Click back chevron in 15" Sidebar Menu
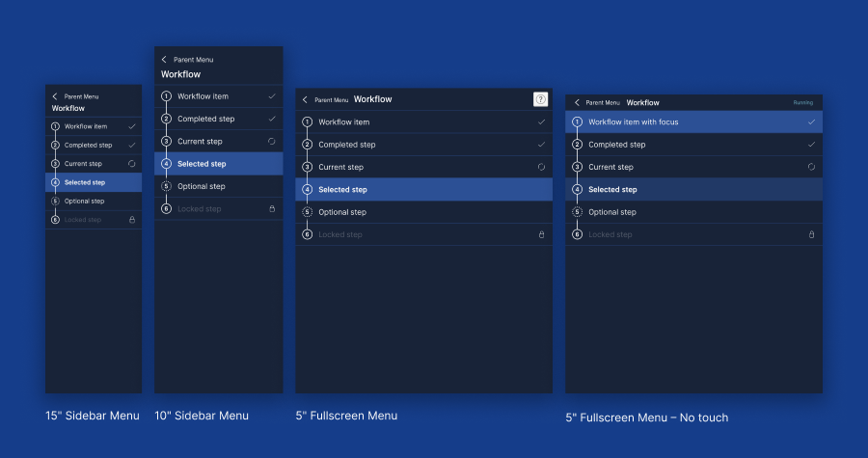Screen dimensions: 868x458 point(55,96)
